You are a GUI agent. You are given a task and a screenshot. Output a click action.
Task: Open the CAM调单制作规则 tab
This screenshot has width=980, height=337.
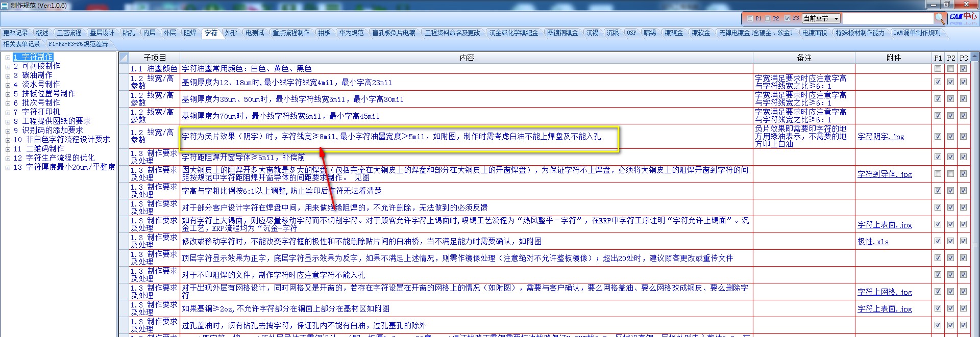click(x=917, y=33)
